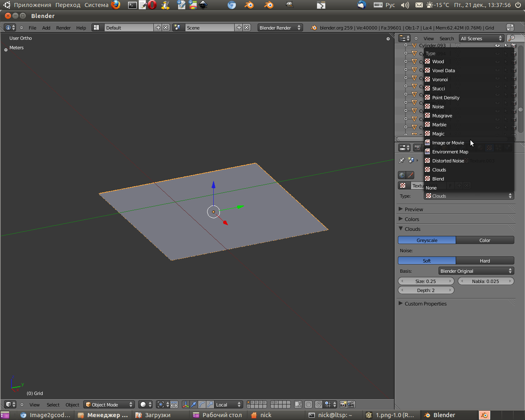This screenshot has width=525, height=420.
Task: Open the 3D view editor type selector
Action: click(11, 404)
